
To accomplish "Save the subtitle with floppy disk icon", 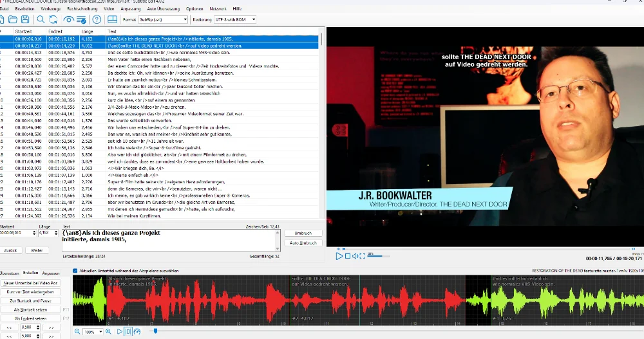I will coord(25,19).
